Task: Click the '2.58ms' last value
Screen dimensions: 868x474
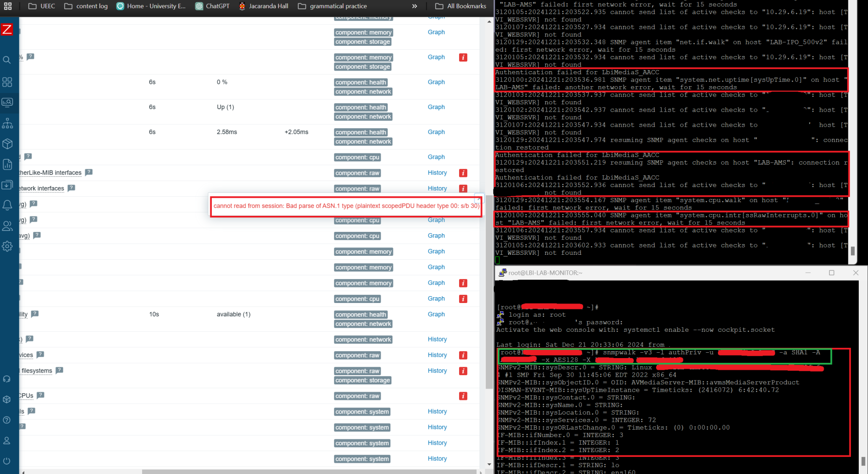Action: (227, 132)
